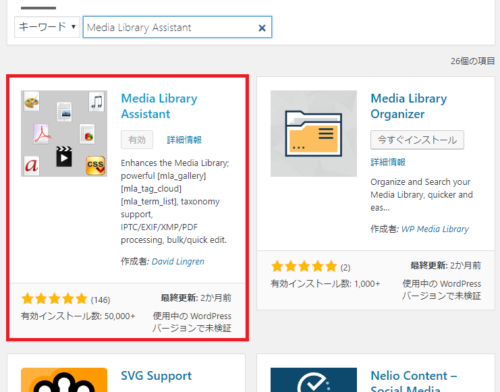Image resolution: width=500 pixels, height=392 pixels.
Task: Click the Media Library Assistant plugin thumbnail
Action: pyautogui.click(x=64, y=133)
